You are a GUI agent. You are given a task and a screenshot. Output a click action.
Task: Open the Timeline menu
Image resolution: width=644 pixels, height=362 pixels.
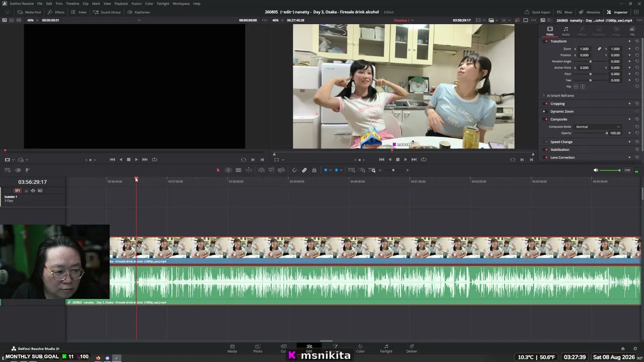coord(73,4)
